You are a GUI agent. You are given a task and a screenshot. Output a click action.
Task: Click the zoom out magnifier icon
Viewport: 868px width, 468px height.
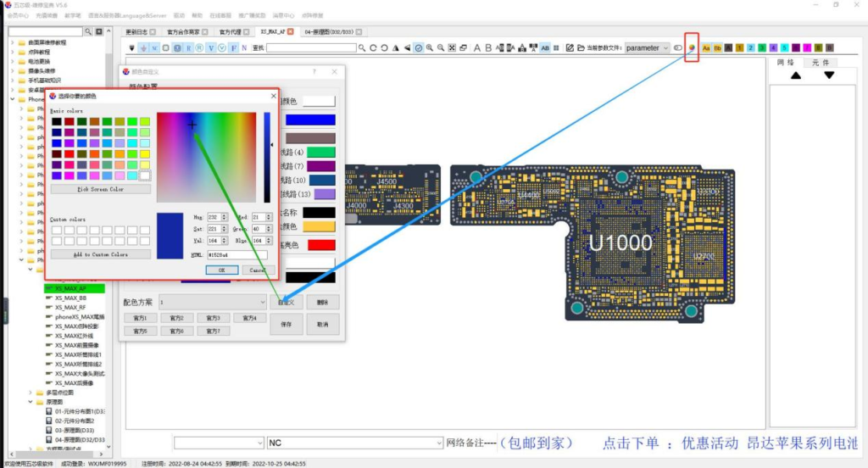click(x=441, y=47)
